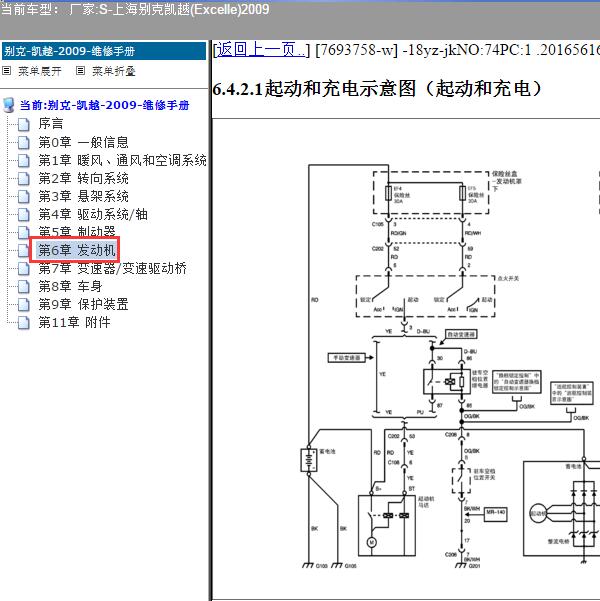
Task: Click the 当前车型 vehicle model title text
Action: point(135,9)
